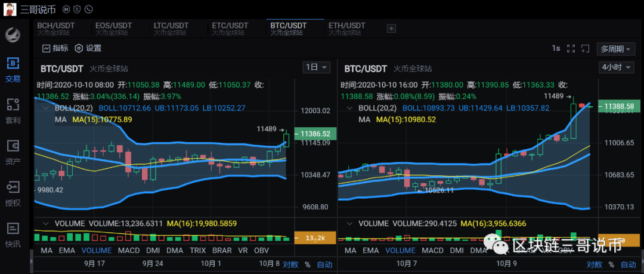This screenshot has height=274, width=644.
Task: Collapse VOLUME panel in the 1日 chart
Action: [x=45, y=224]
